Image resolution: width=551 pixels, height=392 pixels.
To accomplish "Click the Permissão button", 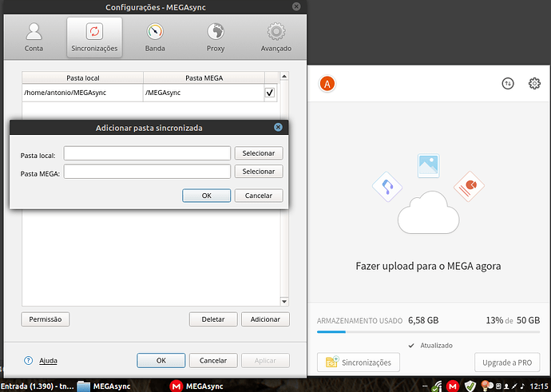I will (x=46, y=319).
